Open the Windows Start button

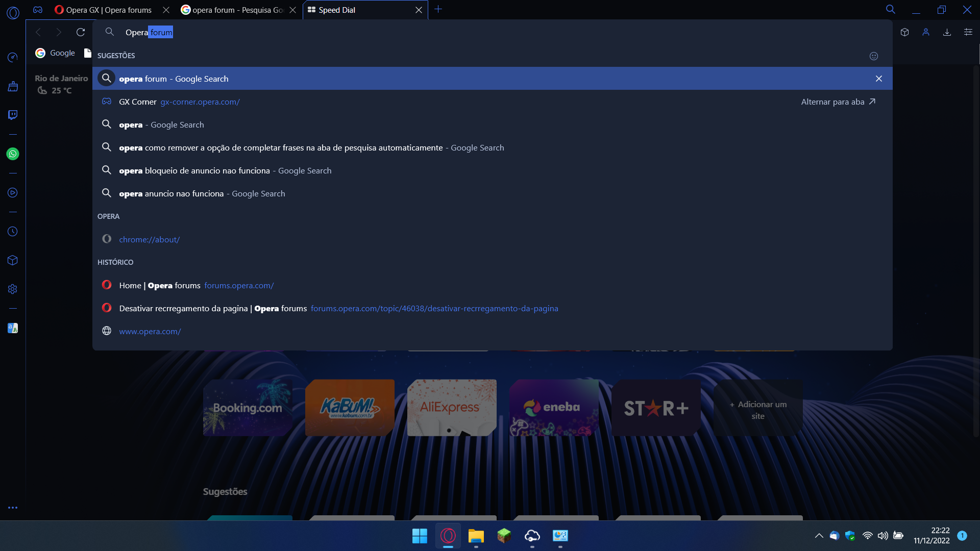(x=420, y=536)
